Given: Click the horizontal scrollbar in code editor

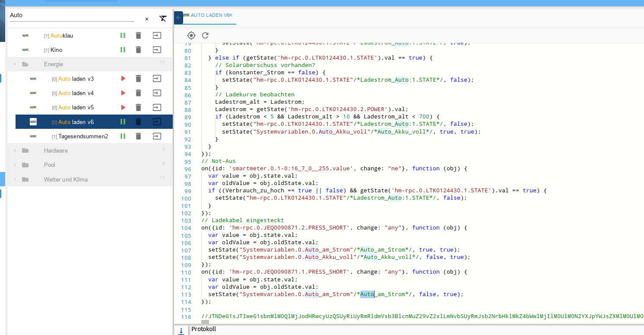Looking at the screenshot, I should click(205, 322).
